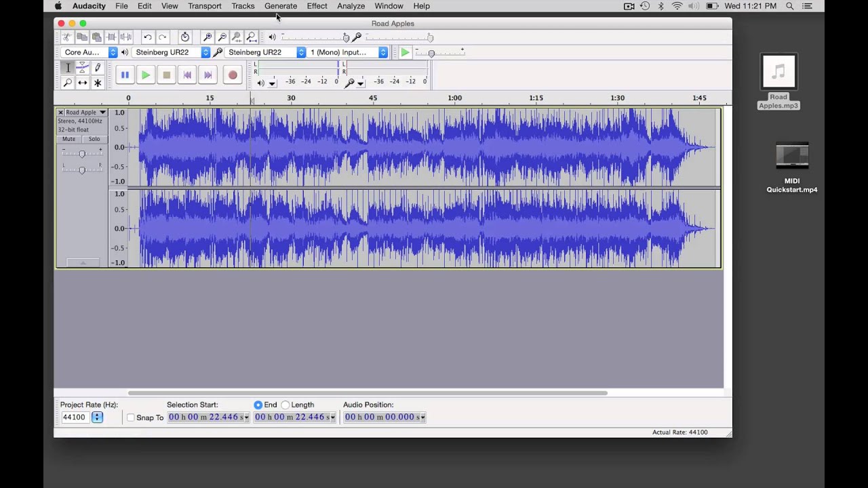The image size is (868, 488).
Task: Open the Generate menu
Action: [x=281, y=6]
